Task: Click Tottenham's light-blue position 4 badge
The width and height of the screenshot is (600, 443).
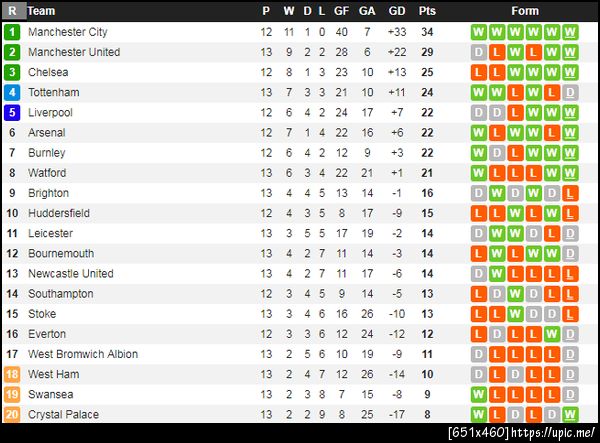Action: tap(12, 92)
